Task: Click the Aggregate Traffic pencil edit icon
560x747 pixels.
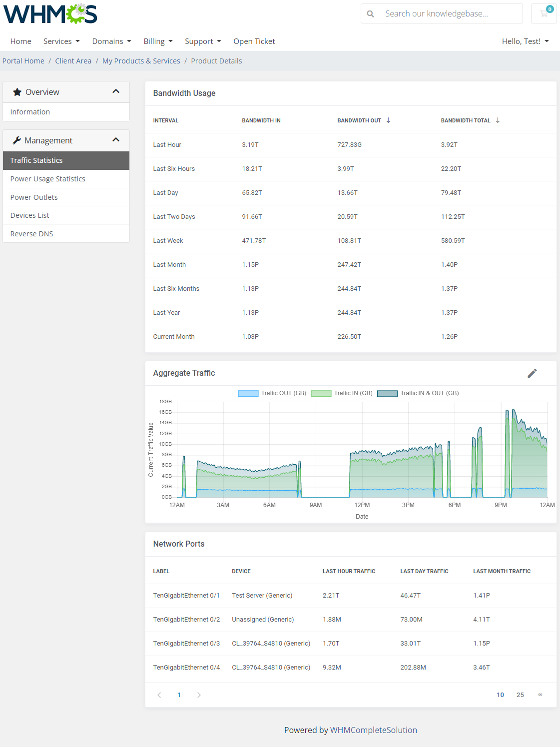Action: [x=533, y=373]
